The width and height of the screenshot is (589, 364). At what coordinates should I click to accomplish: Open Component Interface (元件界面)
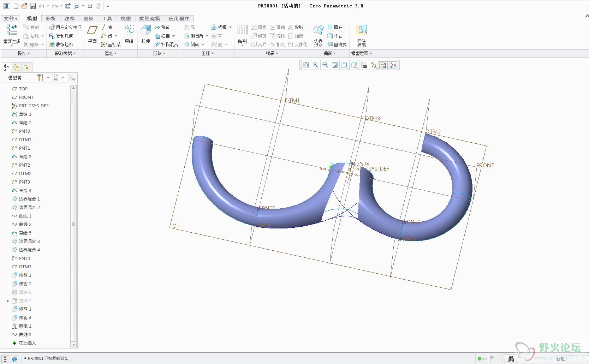361,36
